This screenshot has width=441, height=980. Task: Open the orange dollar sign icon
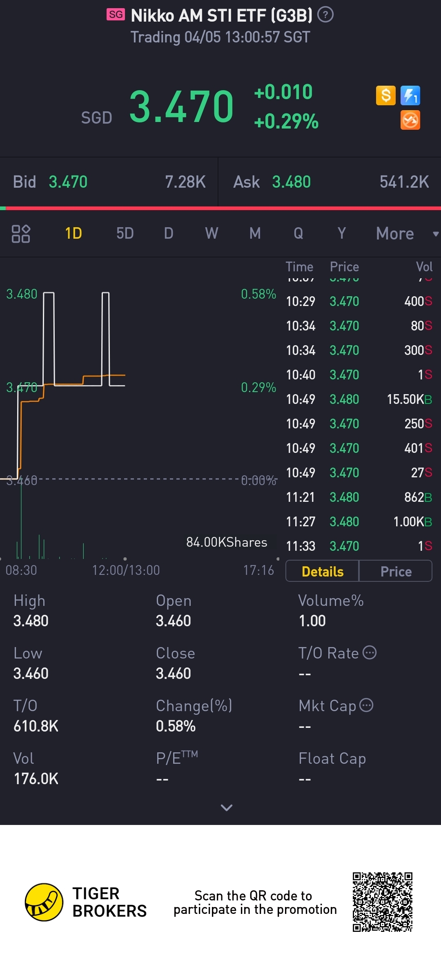tap(386, 96)
